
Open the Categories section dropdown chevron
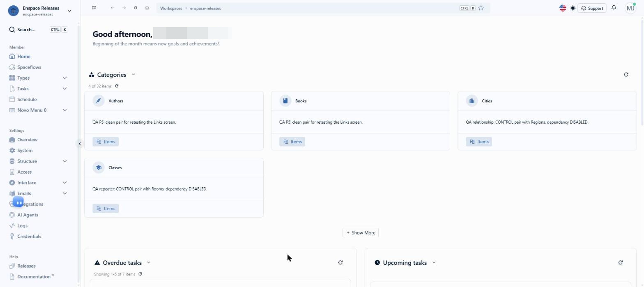(x=133, y=75)
